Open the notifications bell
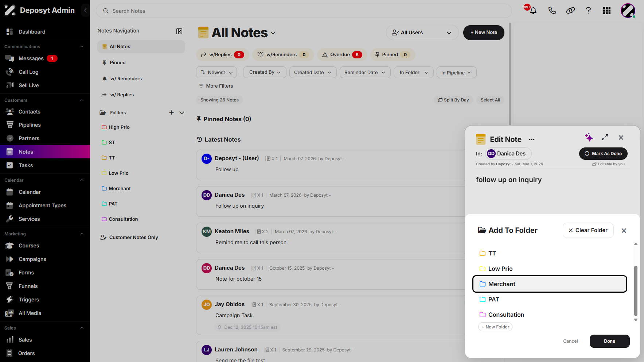Image resolution: width=644 pixels, height=362 pixels. [x=533, y=11]
